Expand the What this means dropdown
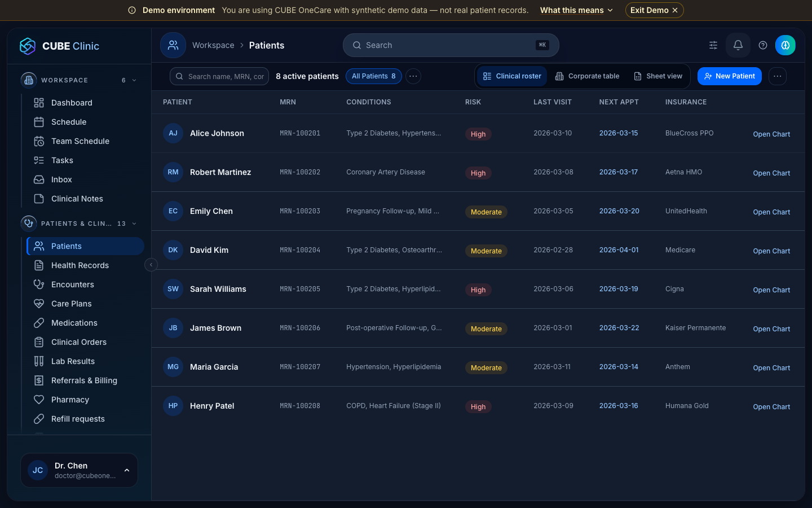Image resolution: width=812 pixels, height=508 pixels. pos(576,10)
